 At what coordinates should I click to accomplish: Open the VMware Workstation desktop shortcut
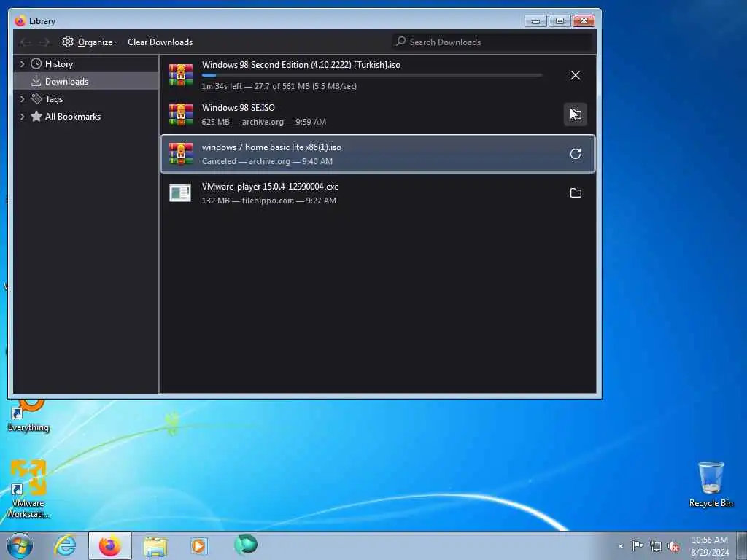[28, 489]
